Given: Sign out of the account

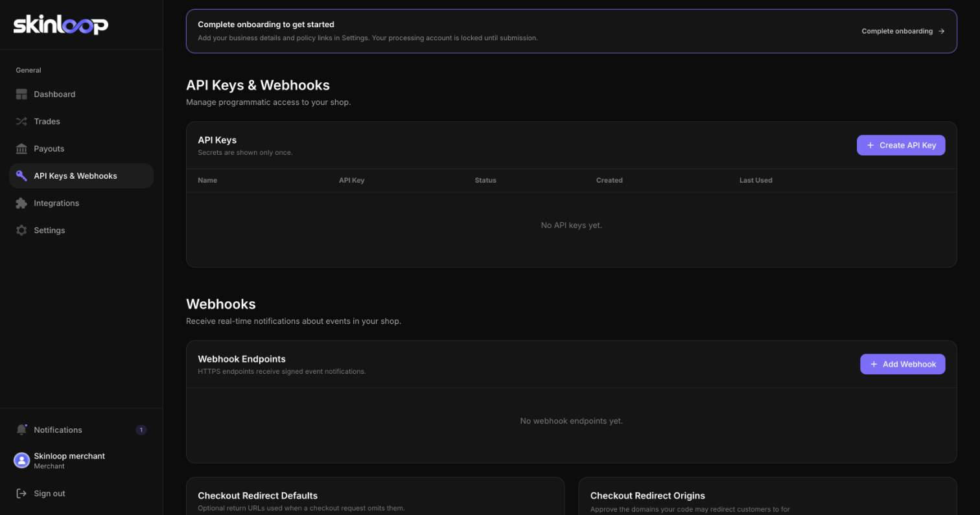Looking at the screenshot, I should point(81,494).
